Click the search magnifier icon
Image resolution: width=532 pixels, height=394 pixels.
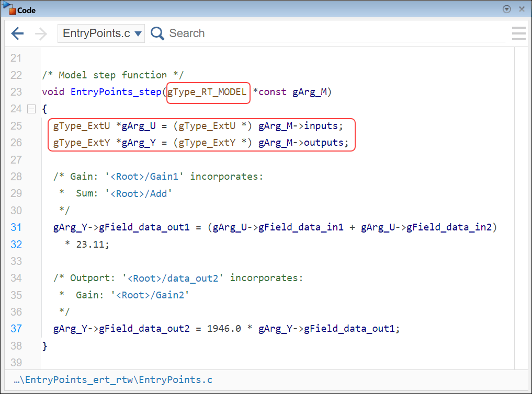click(x=157, y=33)
